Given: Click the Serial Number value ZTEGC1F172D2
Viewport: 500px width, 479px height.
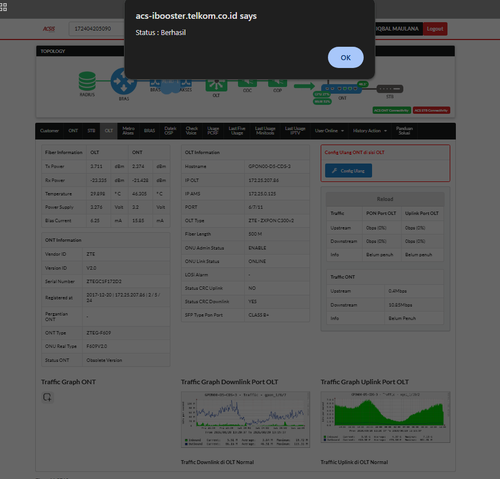Looking at the screenshot, I should (x=104, y=282).
